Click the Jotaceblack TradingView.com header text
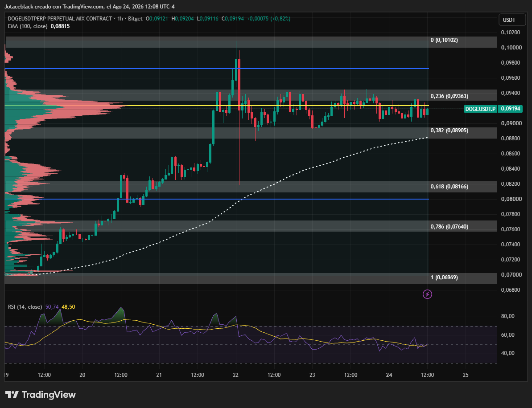 coord(90,6)
